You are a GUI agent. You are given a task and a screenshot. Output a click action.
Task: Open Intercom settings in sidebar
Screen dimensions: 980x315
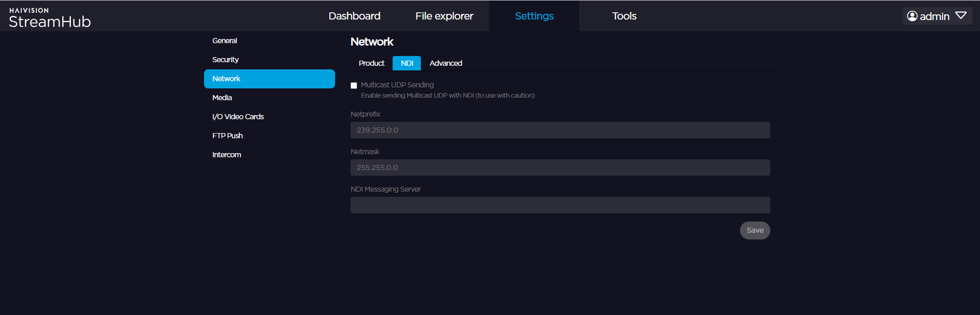pos(227,155)
